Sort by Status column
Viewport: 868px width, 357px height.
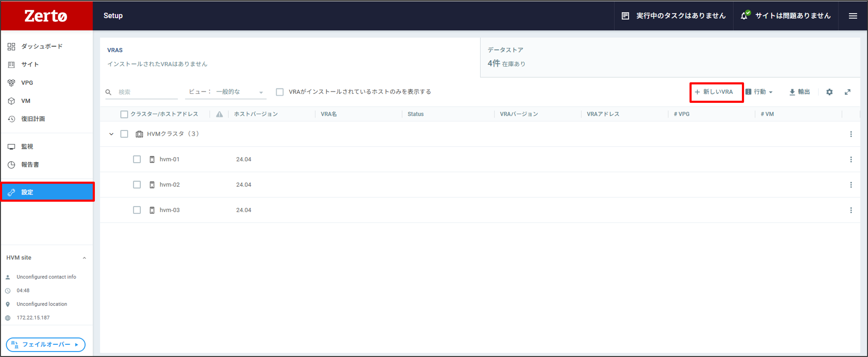415,114
